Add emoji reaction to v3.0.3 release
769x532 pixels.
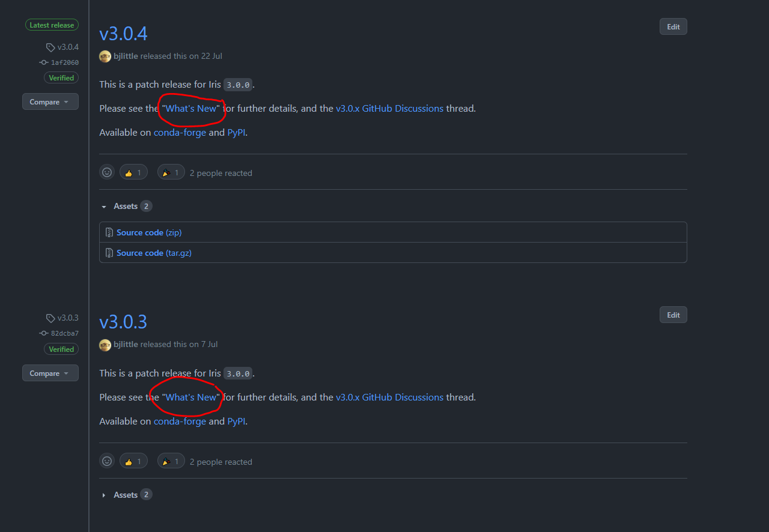107,461
